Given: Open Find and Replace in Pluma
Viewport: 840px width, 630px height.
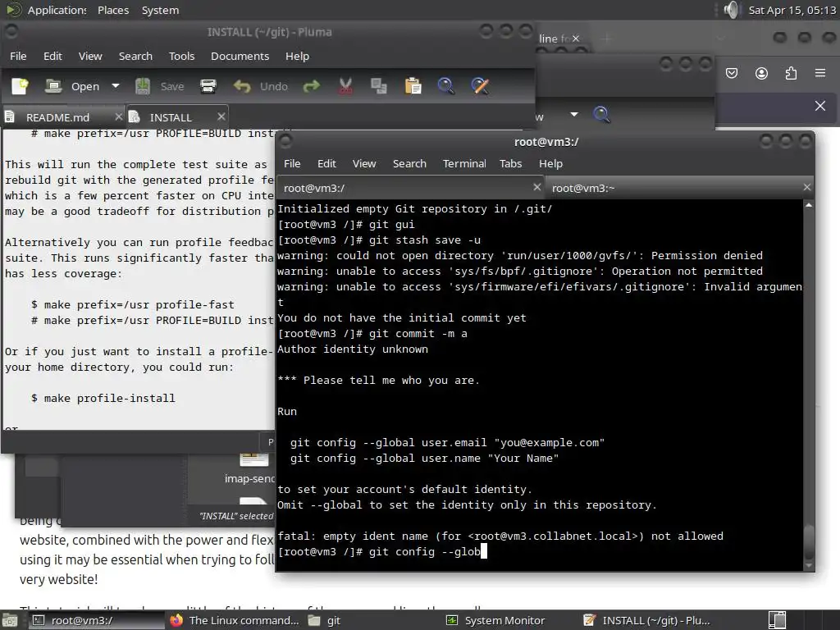Looking at the screenshot, I should click(x=479, y=86).
